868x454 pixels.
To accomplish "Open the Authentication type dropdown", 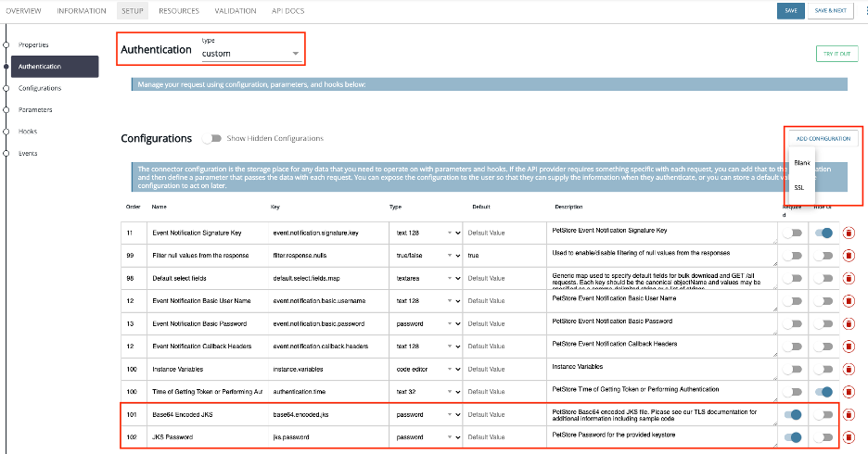I will (x=250, y=54).
